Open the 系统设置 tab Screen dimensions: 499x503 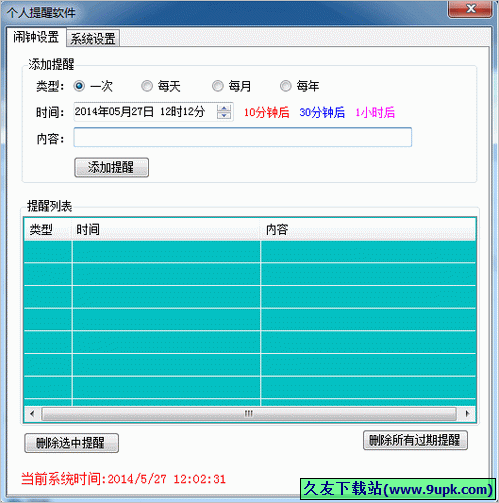click(x=93, y=38)
